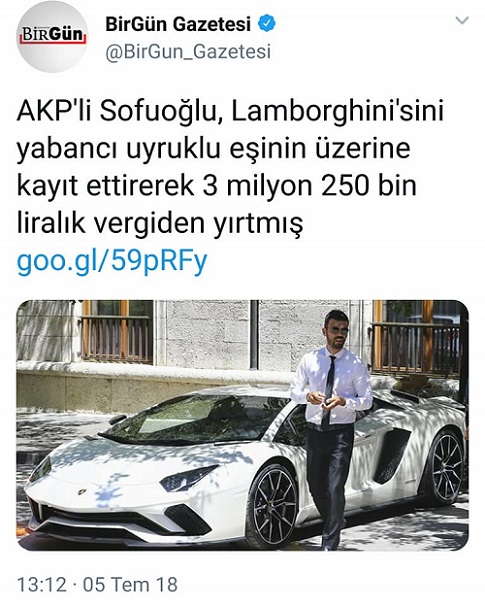Click the car's side air intake
Screen dimensions: 485x606
click(391, 455)
